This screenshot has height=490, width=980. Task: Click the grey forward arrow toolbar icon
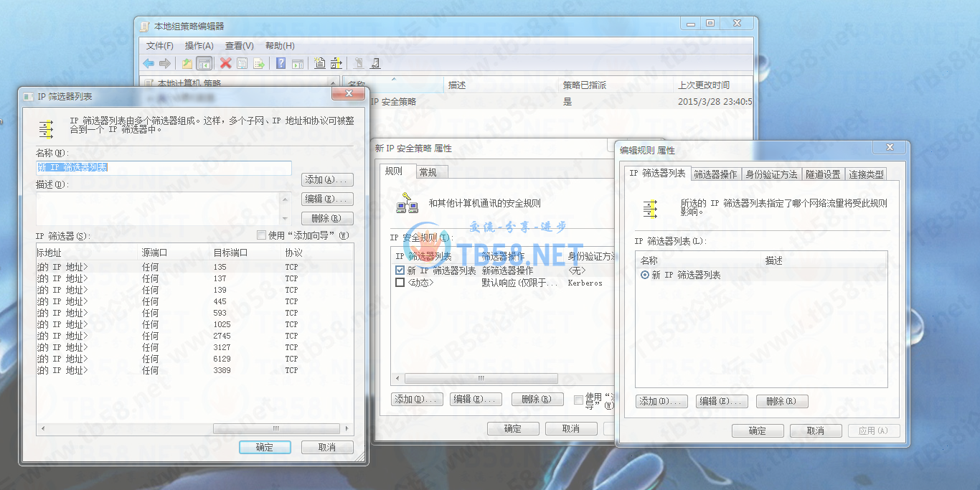(165, 63)
